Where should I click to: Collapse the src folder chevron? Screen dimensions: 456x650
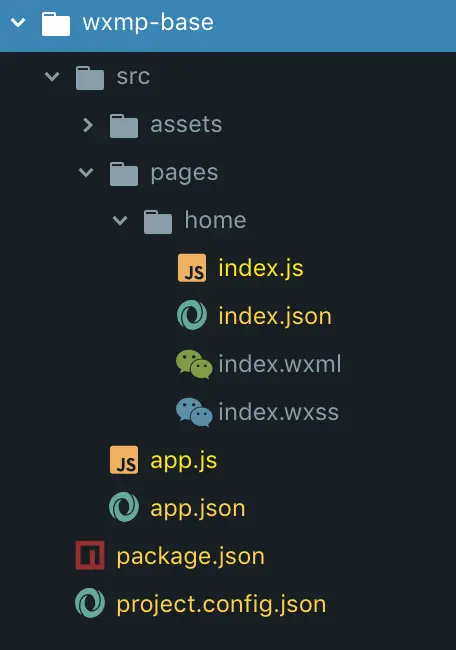point(52,76)
